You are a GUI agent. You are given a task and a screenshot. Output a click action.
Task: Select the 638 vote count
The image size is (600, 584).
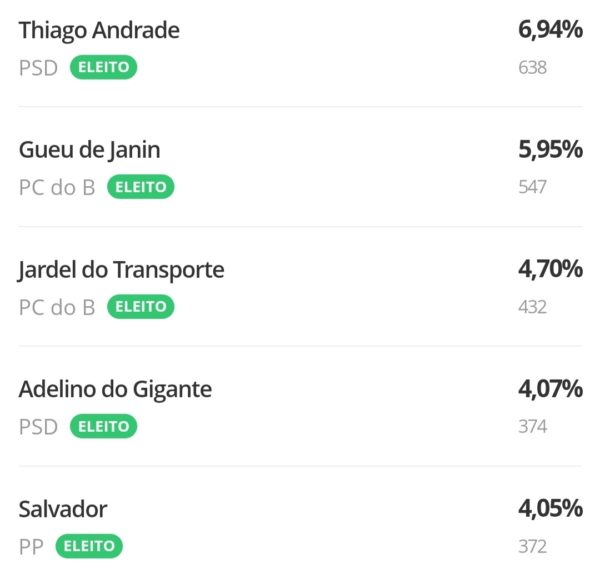coord(533,68)
